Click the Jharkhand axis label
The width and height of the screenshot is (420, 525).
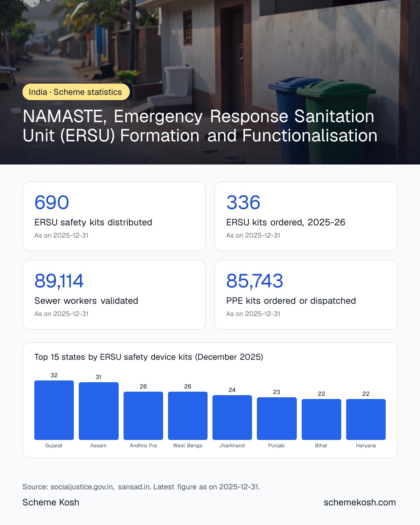[x=232, y=446]
